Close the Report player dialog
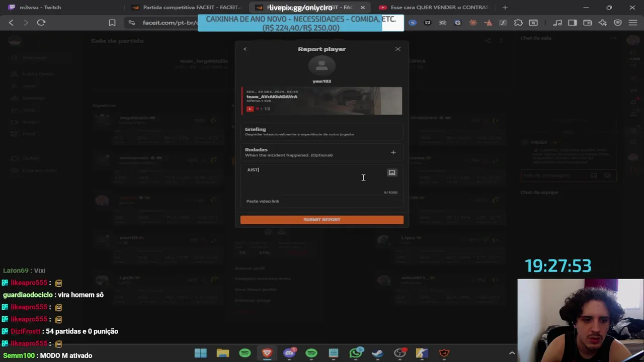Viewport: 644px width, 362px height. tap(398, 49)
